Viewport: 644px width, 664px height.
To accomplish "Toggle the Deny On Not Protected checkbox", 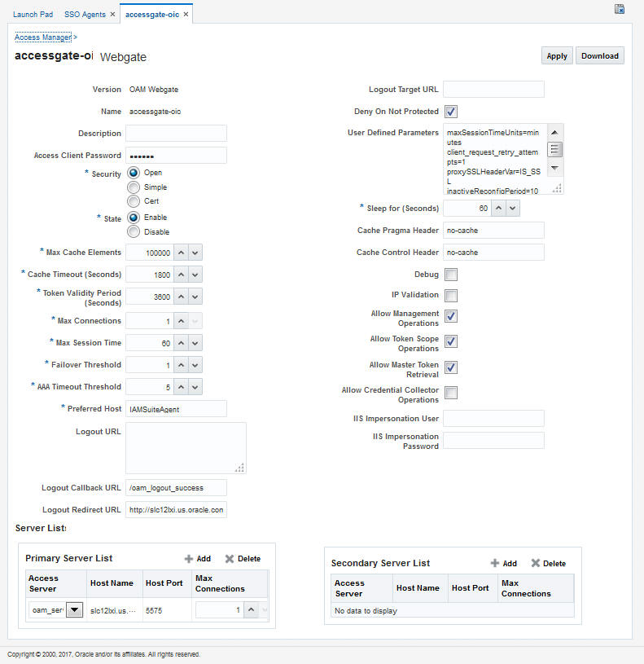I will click(x=451, y=112).
